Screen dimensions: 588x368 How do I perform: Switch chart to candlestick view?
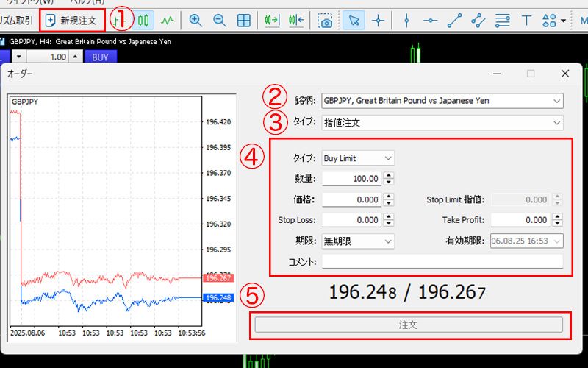point(143,21)
